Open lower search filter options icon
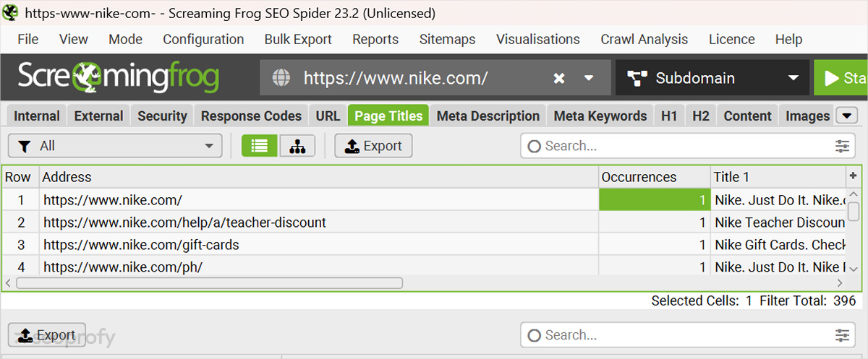The image size is (868, 359). [842, 335]
